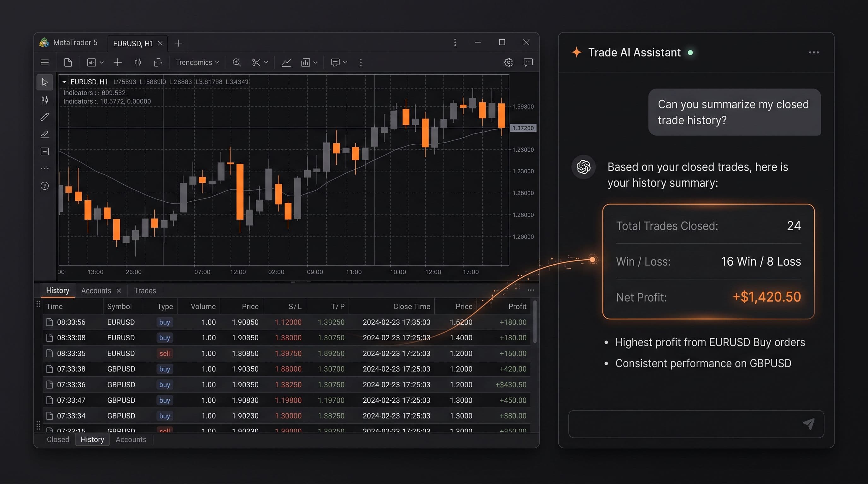Add a new chart tab with plus button
This screenshot has height=484, width=868.
[179, 43]
